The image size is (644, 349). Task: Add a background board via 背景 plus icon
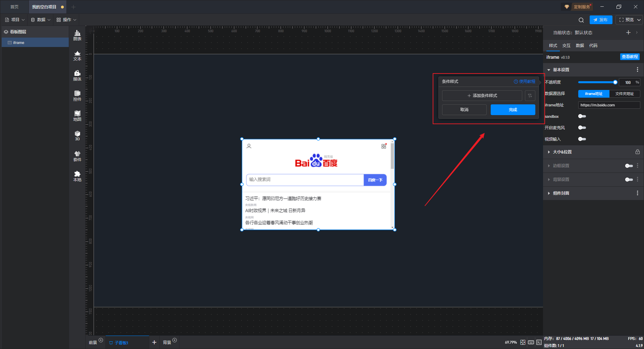click(x=174, y=340)
